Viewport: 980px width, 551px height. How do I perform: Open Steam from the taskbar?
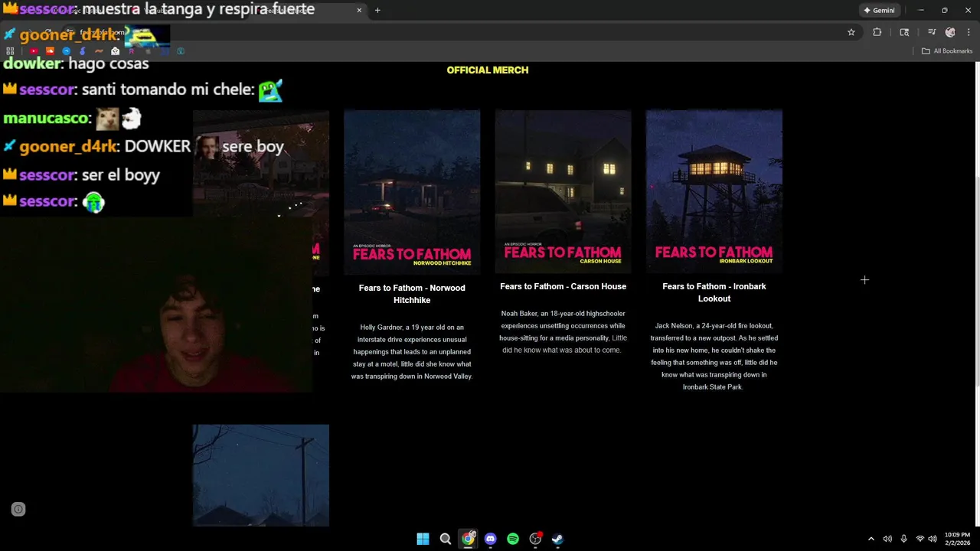point(557,539)
